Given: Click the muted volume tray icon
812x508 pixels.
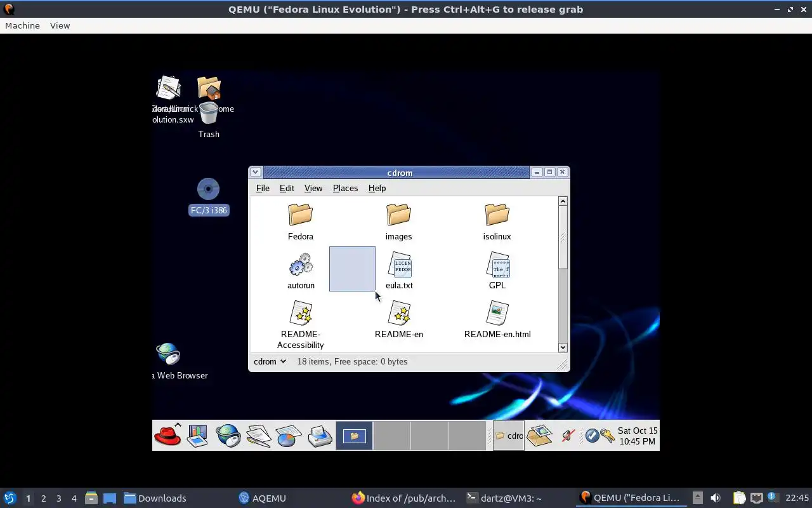Looking at the screenshot, I should click(568, 436).
